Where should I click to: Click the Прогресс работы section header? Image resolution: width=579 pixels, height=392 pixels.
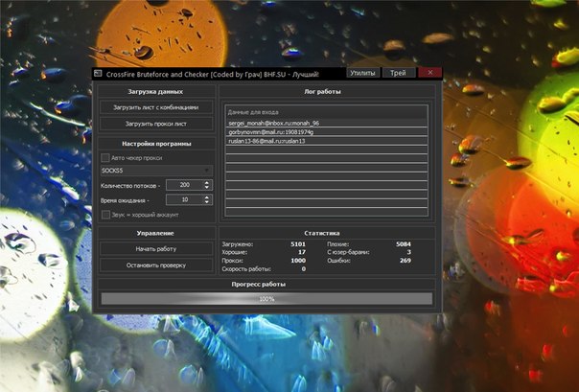coord(259,285)
